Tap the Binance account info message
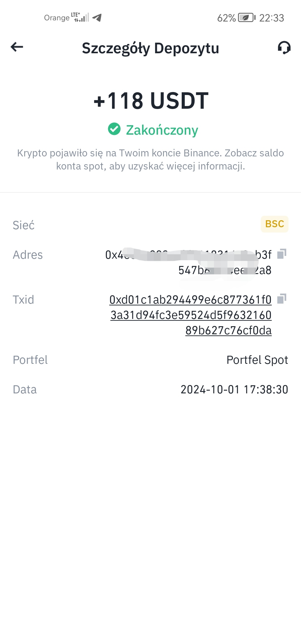Image resolution: width=301 pixels, height=644 pixels. (x=151, y=159)
